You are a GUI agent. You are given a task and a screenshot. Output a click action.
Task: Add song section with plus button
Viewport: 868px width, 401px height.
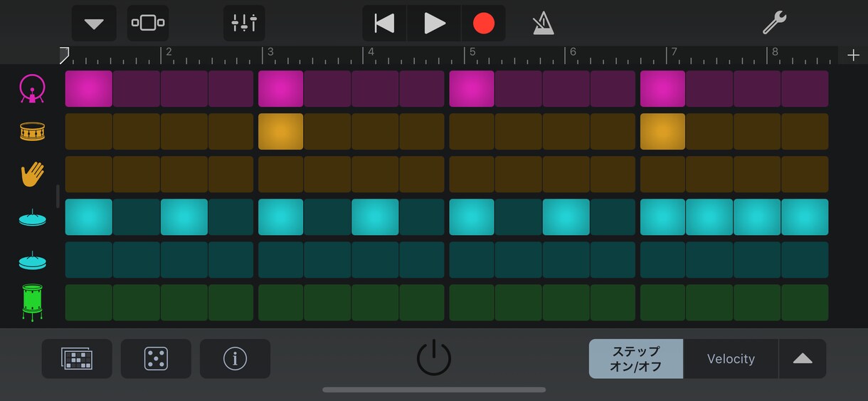[853, 56]
